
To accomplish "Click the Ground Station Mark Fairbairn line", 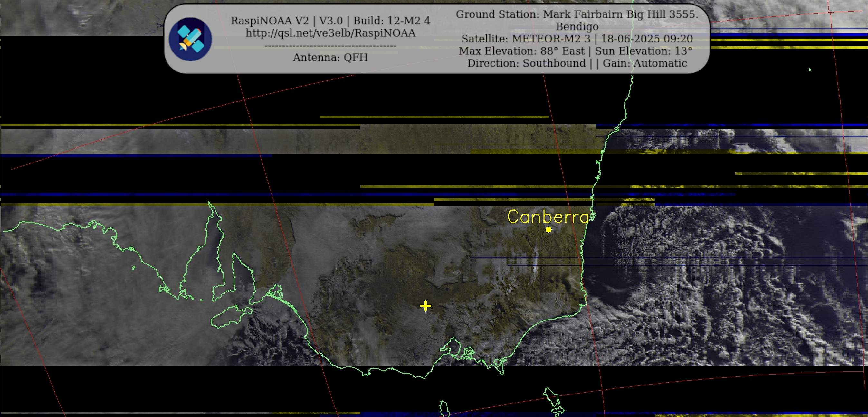I will (577, 14).
